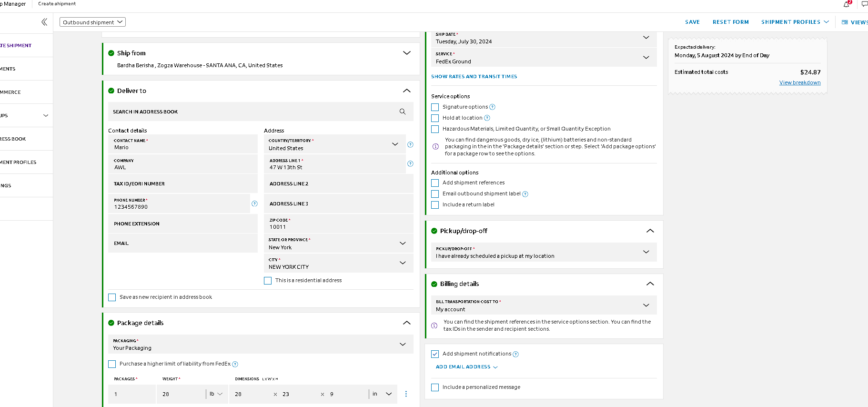Open the Ship Date dropdown
This screenshot has width=868, height=407.
[544, 38]
